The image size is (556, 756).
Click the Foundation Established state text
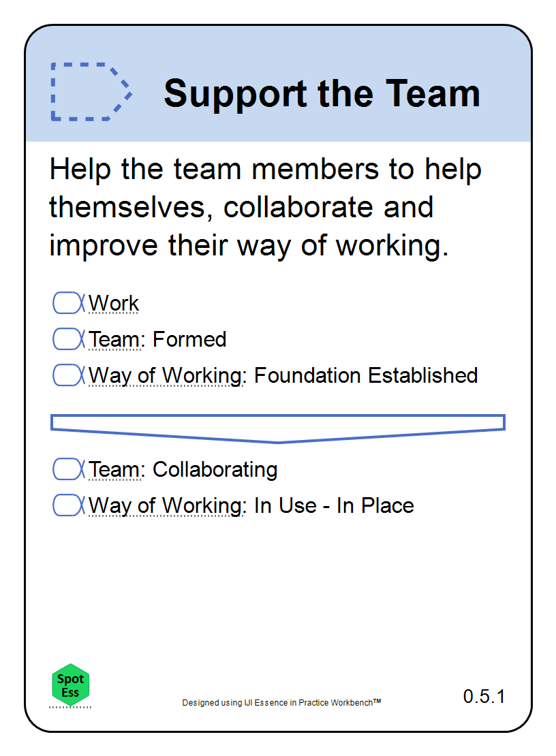point(365,375)
